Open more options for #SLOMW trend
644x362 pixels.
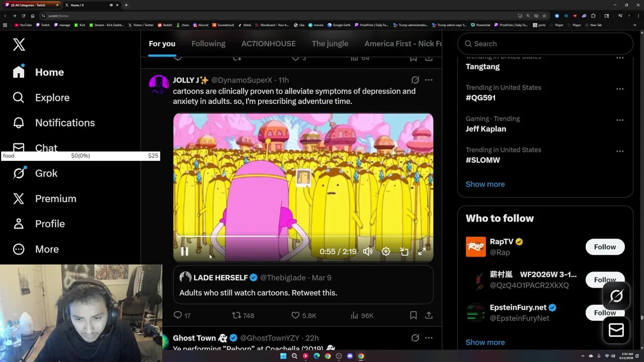coord(620,151)
